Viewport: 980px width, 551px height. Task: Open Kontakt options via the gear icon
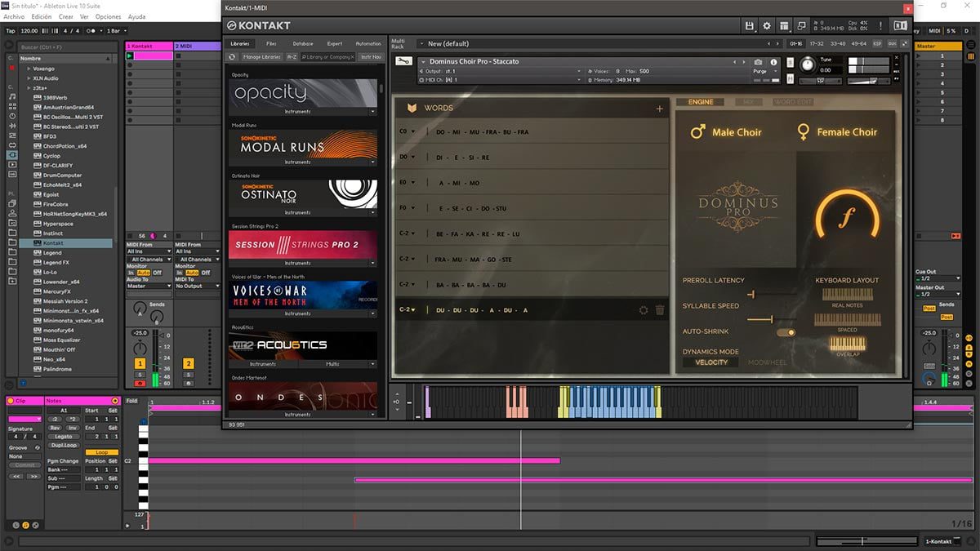pyautogui.click(x=766, y=26)
